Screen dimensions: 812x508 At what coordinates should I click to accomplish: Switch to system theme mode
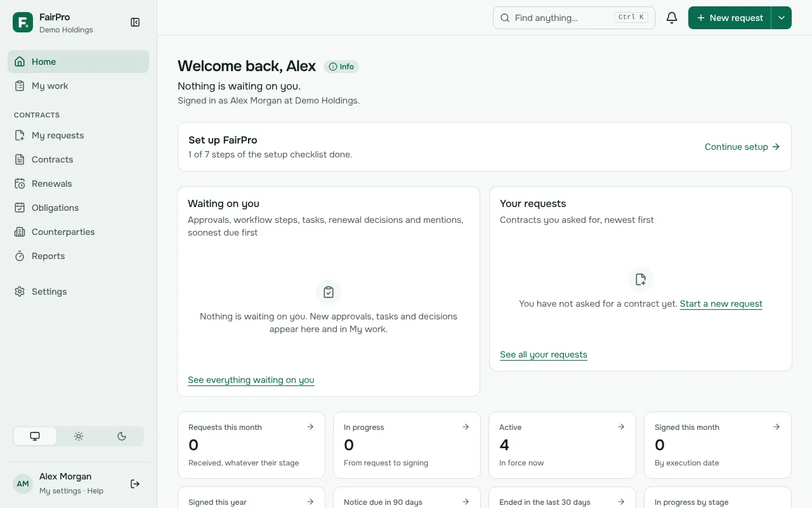point(35,436)
